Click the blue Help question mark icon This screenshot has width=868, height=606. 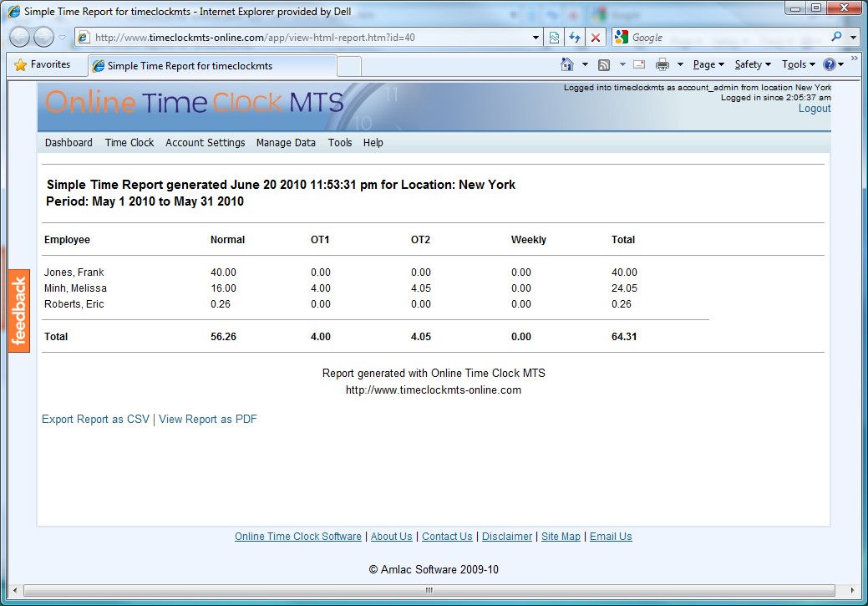click(830, 64)
